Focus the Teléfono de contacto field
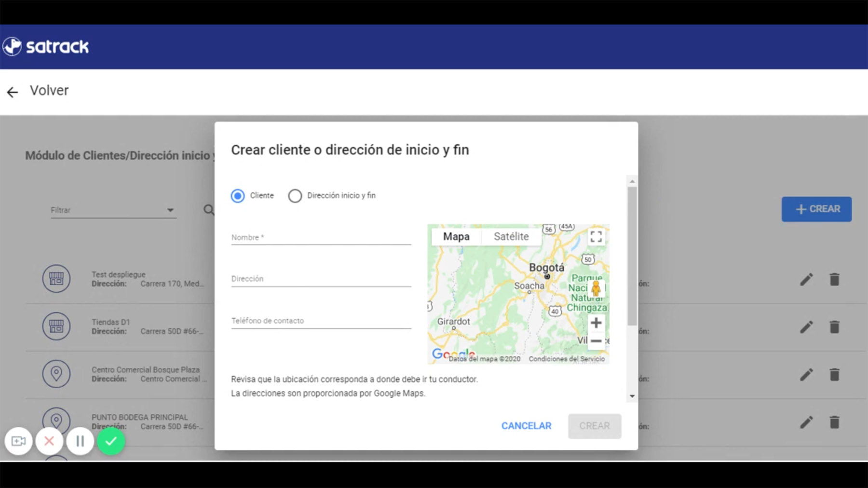This screenshot has height=488, width=868. pos(321,321)
